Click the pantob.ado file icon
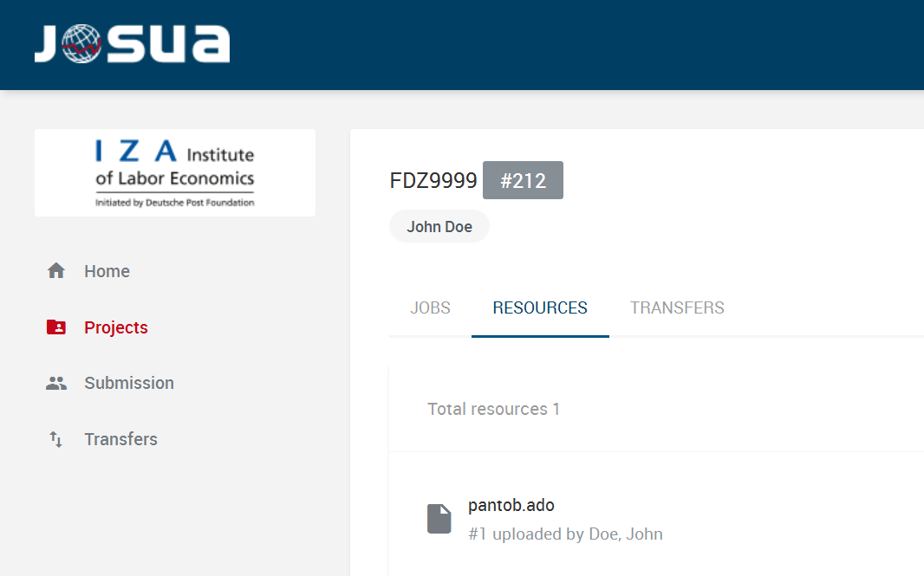The width and height of the screenshot is (924, 576). [439, 519]
